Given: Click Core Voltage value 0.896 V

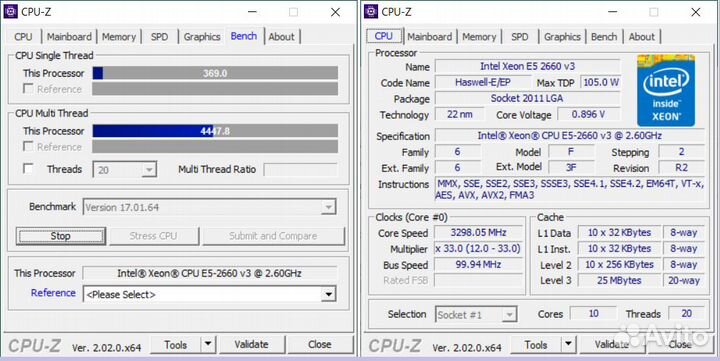Looking at the screenshot, I should [589, 114].
